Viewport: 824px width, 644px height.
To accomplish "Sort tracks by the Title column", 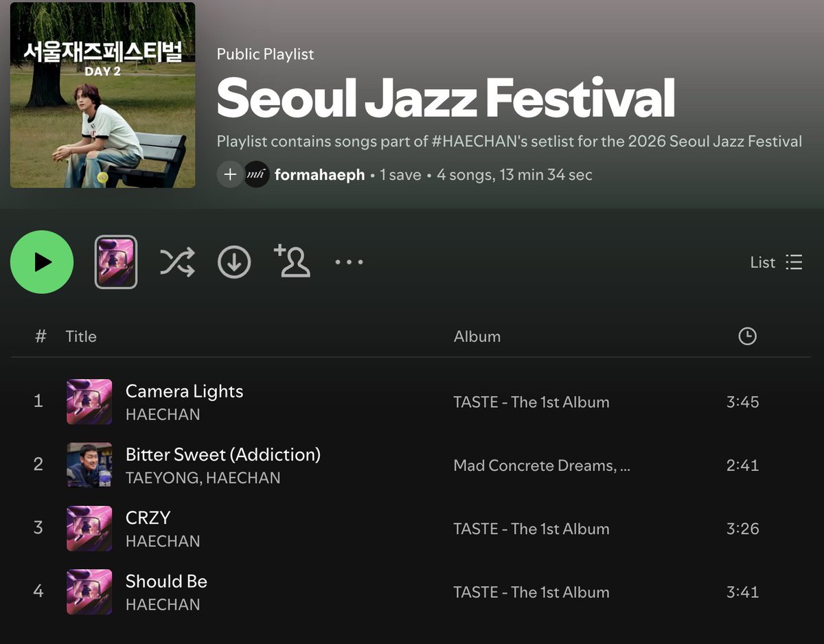I will tap(81, 336).
